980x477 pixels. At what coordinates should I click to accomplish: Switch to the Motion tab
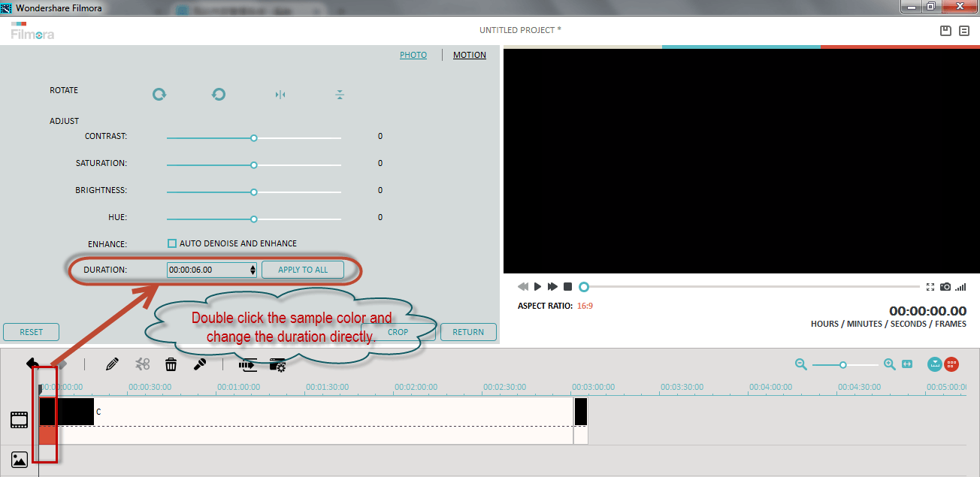(x=470, y=55)
